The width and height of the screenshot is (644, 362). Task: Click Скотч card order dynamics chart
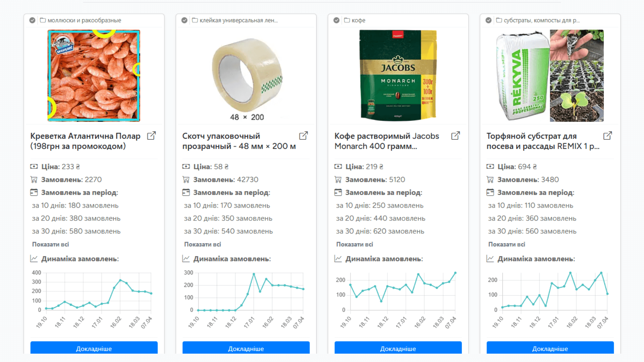click(x=246, y=299)
